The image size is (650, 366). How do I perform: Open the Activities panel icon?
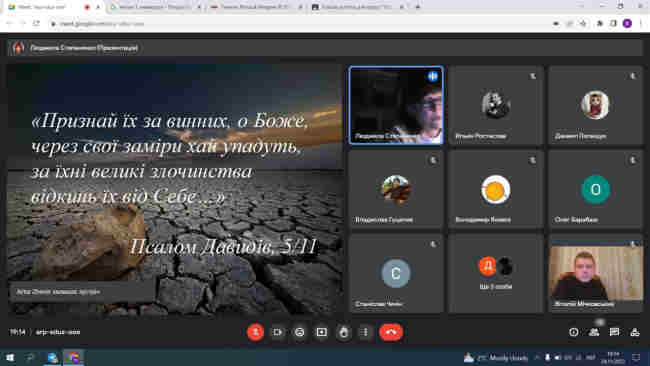pyautogui.click(x=635, y=332)
